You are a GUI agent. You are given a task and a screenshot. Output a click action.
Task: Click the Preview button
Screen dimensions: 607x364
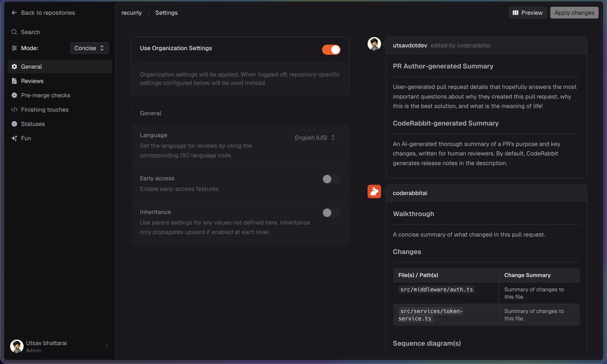(x=528, y=13)
